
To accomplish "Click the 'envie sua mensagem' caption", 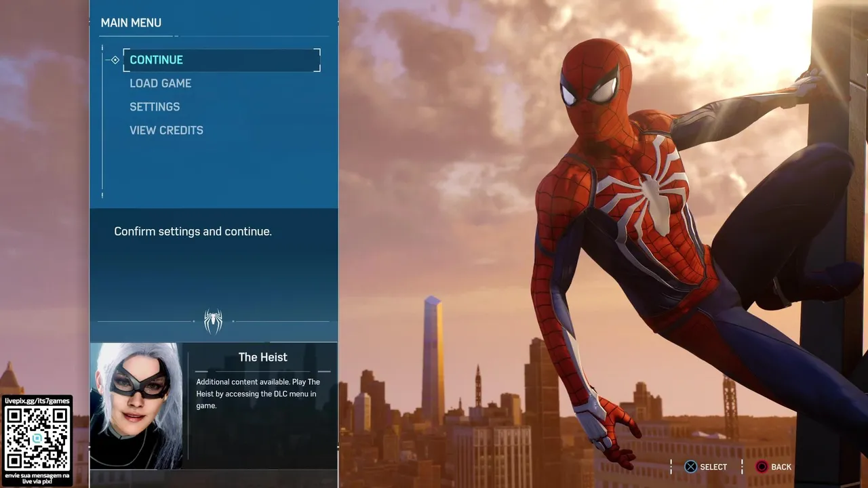I will click(37, 478).
